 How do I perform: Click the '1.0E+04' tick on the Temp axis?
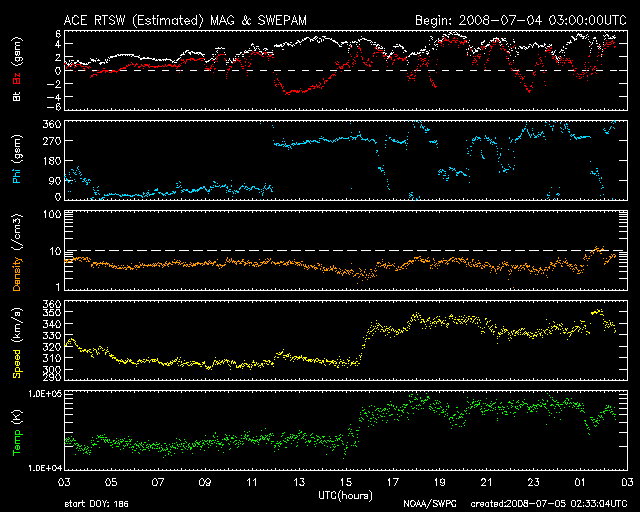click(x=45, y=468)
